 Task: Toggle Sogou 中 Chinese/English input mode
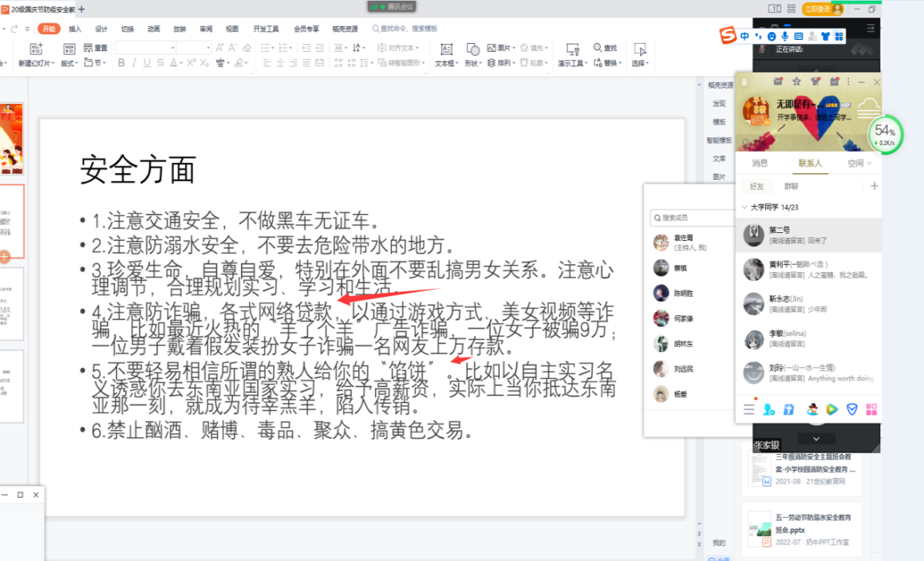[x=744, y=37]
